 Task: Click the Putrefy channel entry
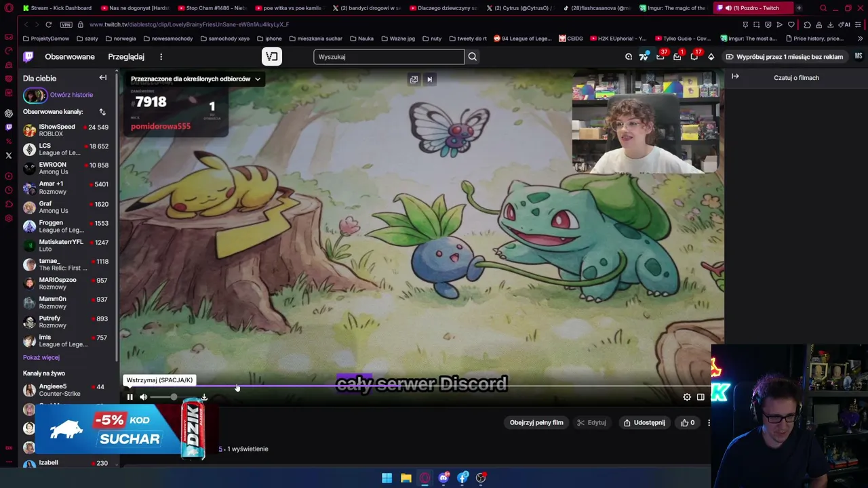(66, 322)
